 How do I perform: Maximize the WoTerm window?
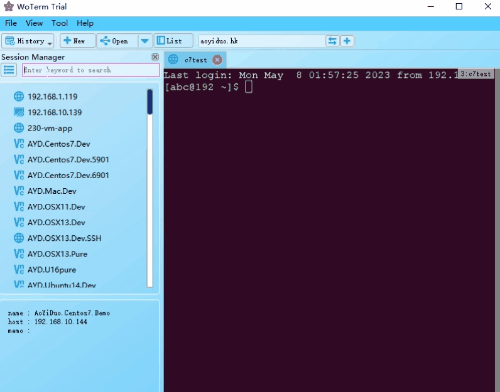coord(459,6)
